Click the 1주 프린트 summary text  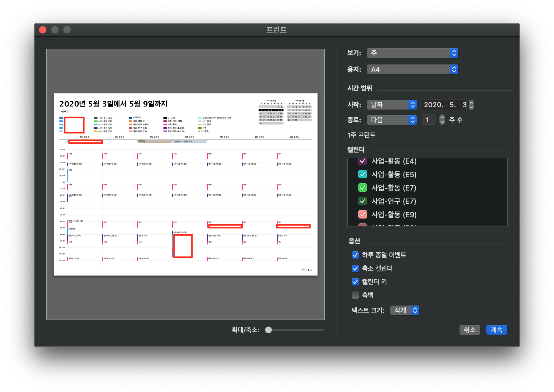tap(361, 135)
